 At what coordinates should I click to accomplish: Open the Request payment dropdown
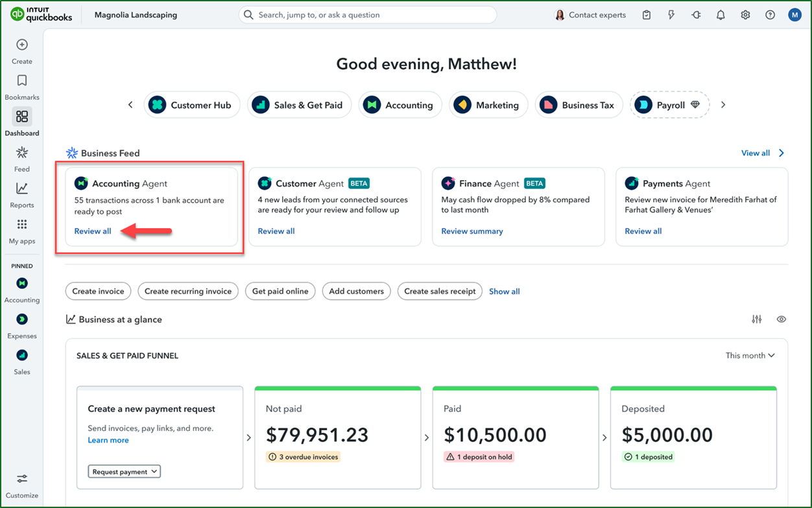[124, 472]
